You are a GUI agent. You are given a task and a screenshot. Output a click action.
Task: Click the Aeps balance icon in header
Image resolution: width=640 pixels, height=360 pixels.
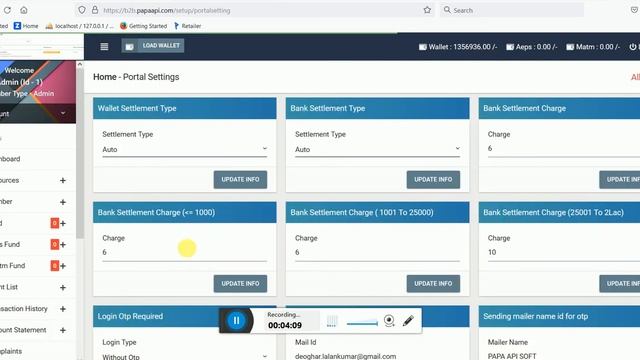[510, 47]
